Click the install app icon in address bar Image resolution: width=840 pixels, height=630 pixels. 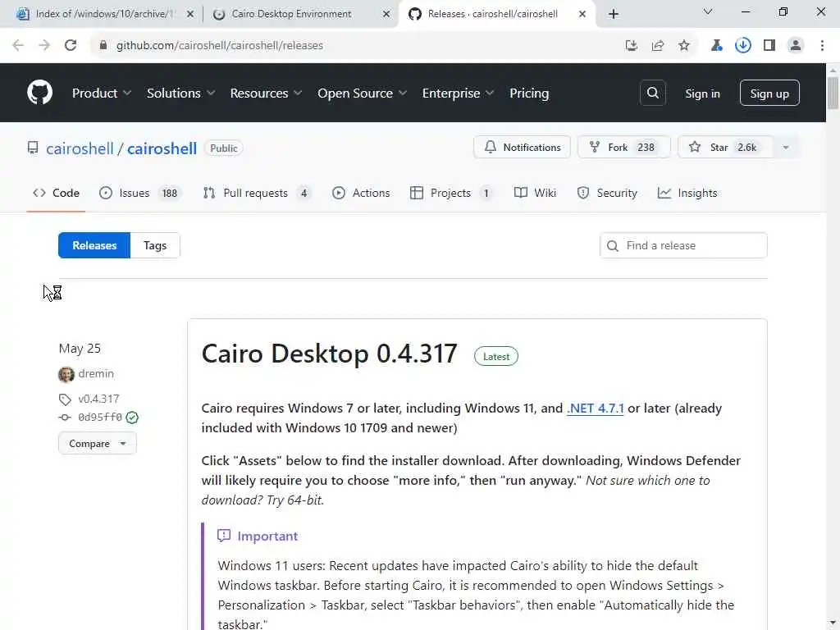[632, 46]
